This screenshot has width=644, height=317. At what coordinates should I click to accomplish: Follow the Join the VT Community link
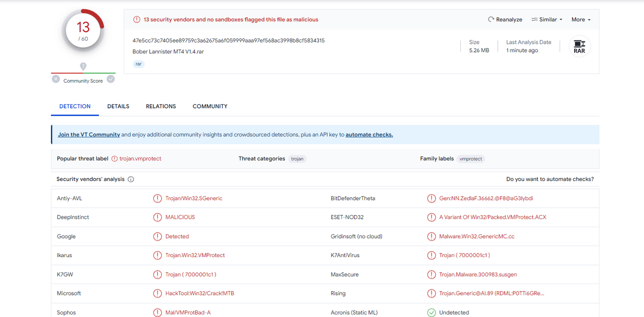(x=89, y=135)
